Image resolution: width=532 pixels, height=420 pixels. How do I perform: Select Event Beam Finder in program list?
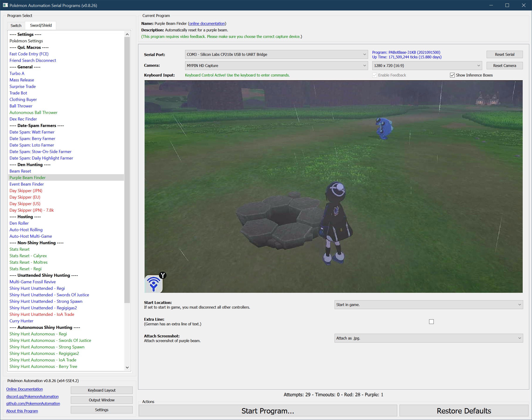(x=27, y=184)
